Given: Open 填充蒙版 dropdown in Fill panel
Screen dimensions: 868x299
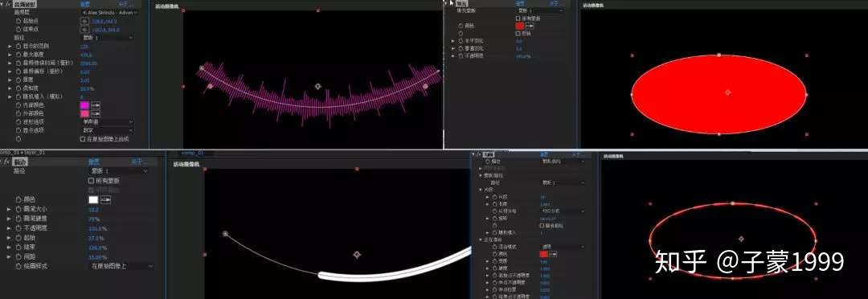Looking at the screenshot, I should click(x=539, y=10).
